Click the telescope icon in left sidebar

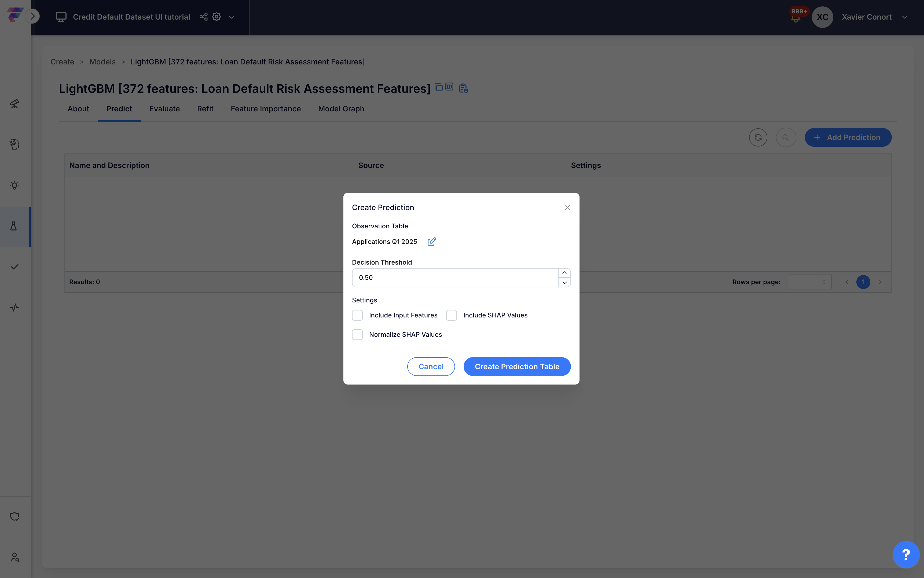[x=14, y=104]
